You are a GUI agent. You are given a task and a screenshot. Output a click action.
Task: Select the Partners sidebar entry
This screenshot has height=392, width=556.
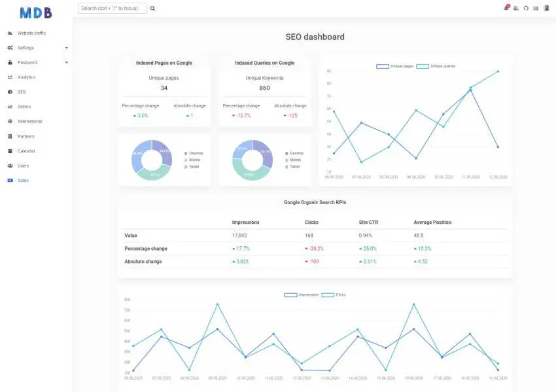tap(26, 136)
